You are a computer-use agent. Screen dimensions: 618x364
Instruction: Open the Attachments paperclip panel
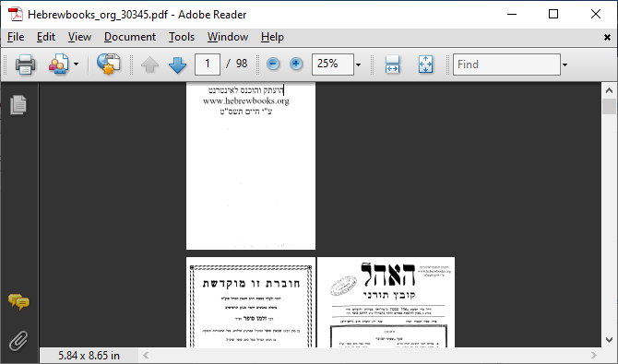pyautogui.click(x=18, y=341)
